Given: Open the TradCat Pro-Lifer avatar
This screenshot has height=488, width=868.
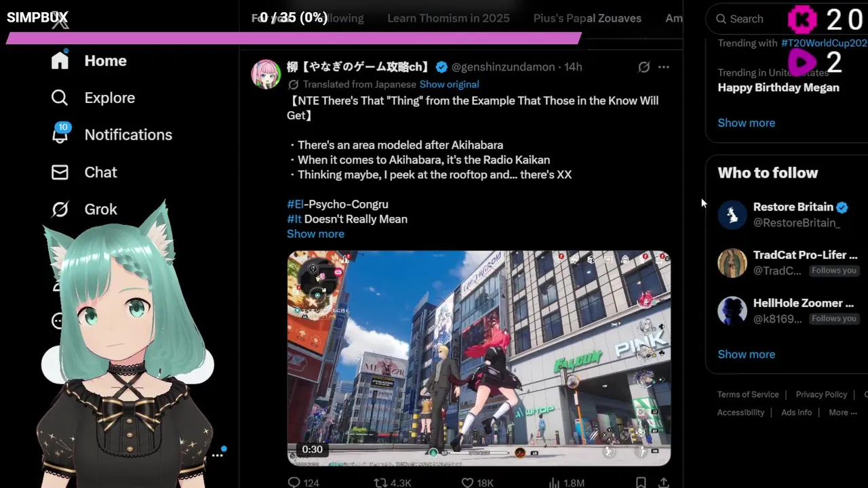Looking at the screenshot, I should (x=732, y=263).
